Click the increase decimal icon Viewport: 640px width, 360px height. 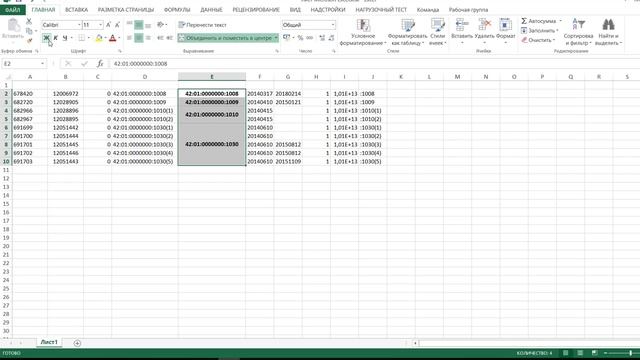[x=322, y=38]
